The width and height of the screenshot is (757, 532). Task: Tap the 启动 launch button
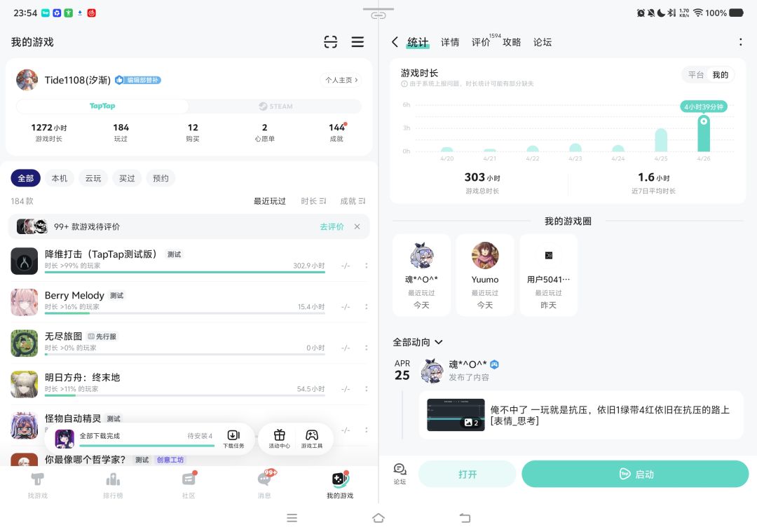635,474
